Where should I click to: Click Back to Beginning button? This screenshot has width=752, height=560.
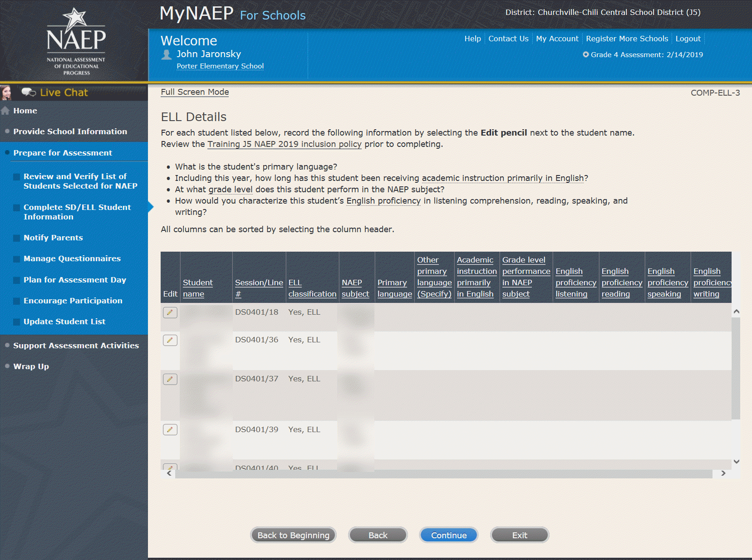pyautogui.click(x=294, y=535)
